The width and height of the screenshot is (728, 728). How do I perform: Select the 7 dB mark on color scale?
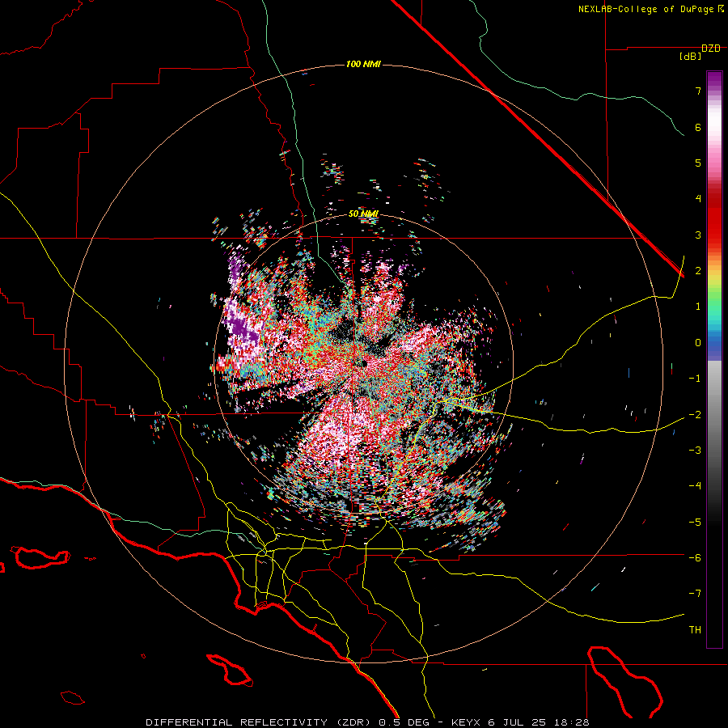(x=698, y=91)
